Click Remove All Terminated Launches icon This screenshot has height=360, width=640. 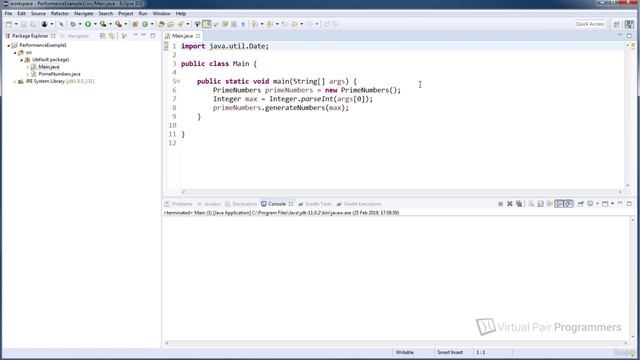[519, 204]
